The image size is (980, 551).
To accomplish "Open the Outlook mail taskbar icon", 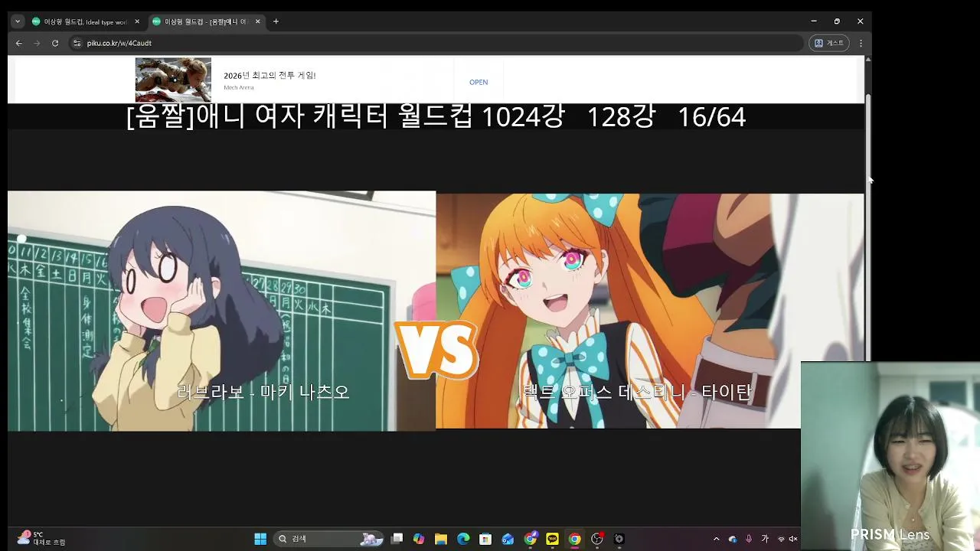I will click(508, 539).
